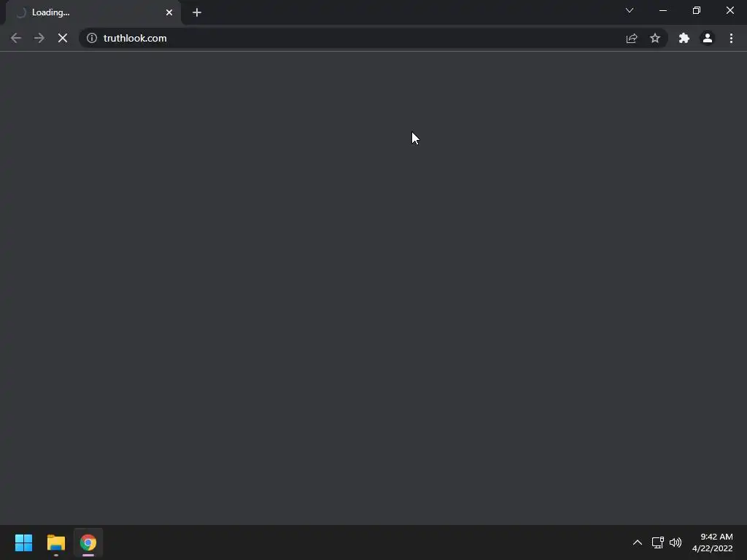Screen dimensions: 747x560
Task: Close the Chrome window
Action: pyautogui.click(x=729, y=10)
